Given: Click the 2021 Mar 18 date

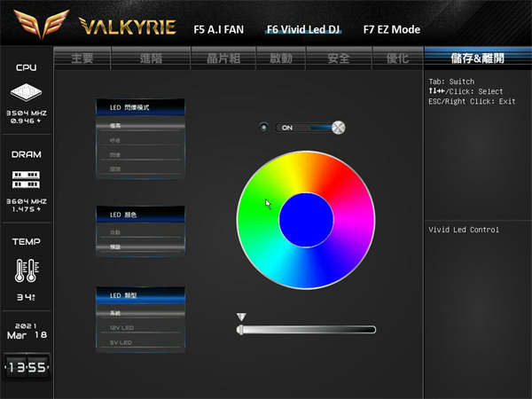Looking at the screenshot, I should click(27, 331).
